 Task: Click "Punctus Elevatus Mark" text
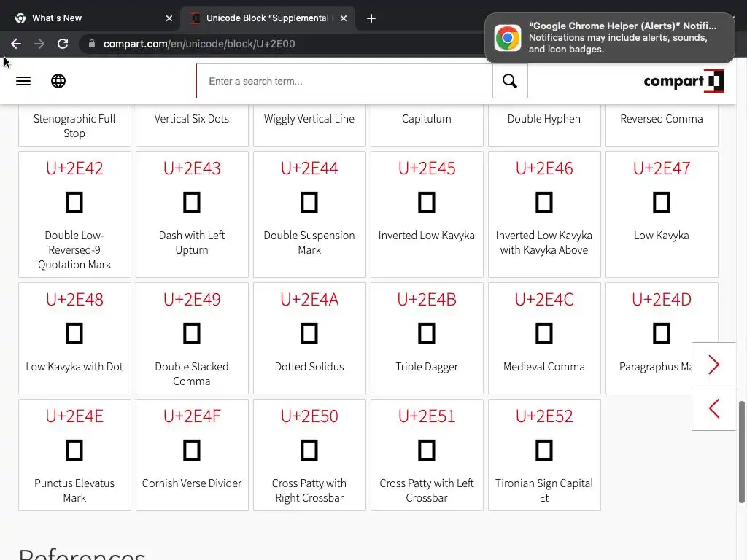coord(74,491)
